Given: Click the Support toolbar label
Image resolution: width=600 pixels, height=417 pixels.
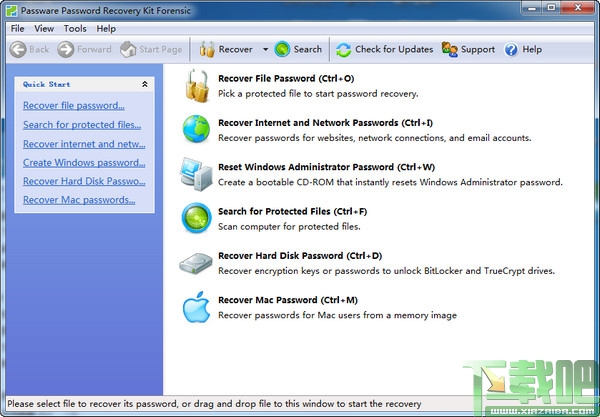Looking at the screenshot, I should click(x=478, y=50).
